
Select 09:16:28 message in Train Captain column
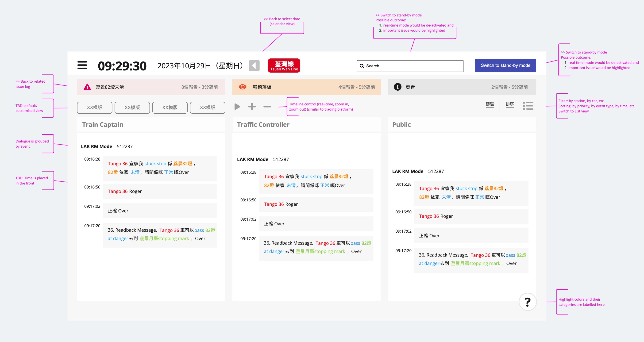pos(160,169)
